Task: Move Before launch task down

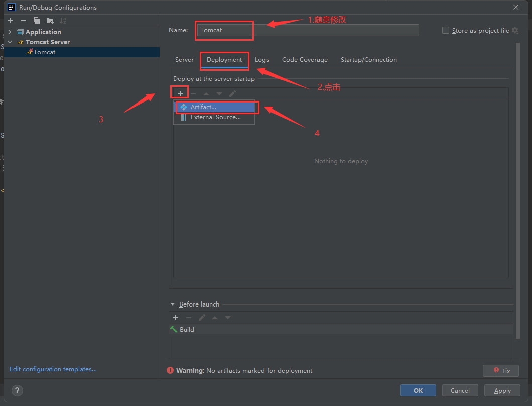Action: tap(228, 318)
